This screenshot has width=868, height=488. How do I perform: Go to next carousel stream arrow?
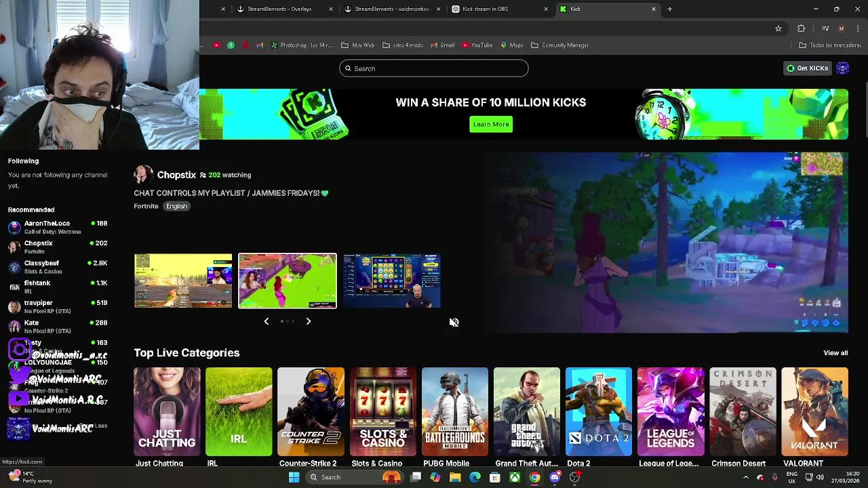308,321
